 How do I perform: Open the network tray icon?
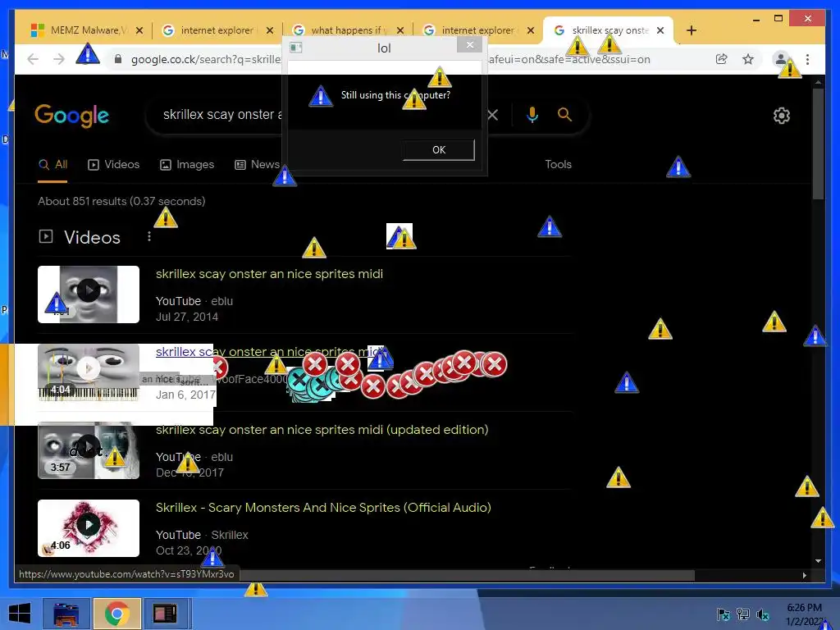coord(742,614)
